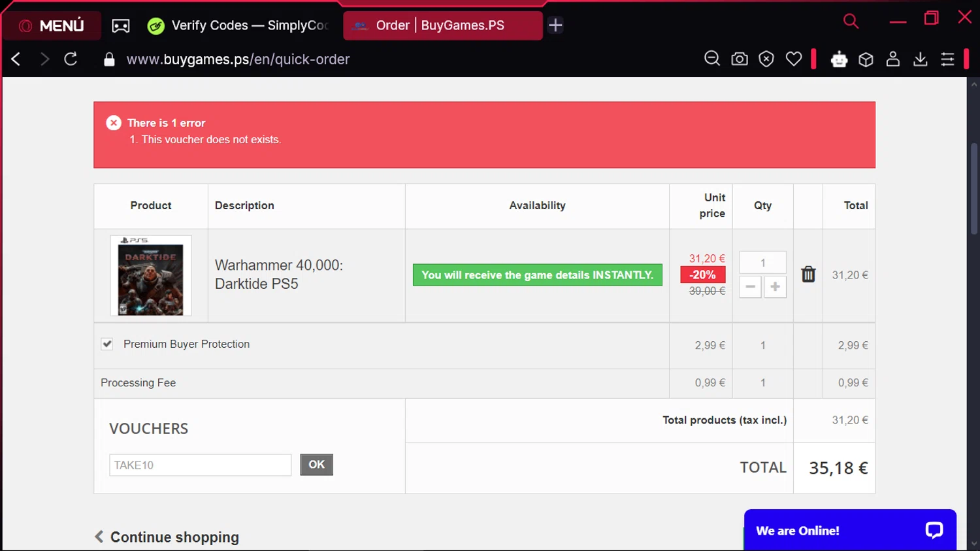Open the ad blocker shield icon

pyautogui.click(x=766, y=59)
